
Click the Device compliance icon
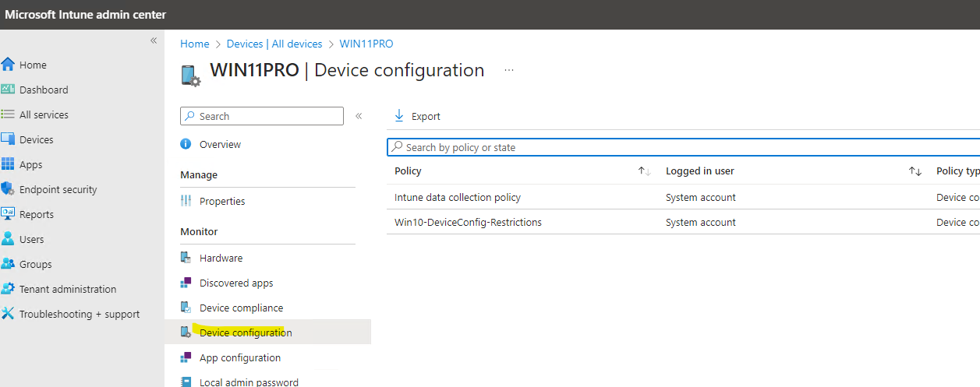pyautogui.click(x=186, y=308)
